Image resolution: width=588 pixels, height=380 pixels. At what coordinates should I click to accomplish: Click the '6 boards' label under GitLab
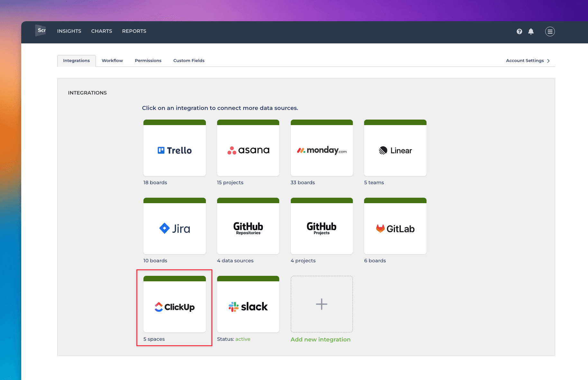tap(375, 261)
